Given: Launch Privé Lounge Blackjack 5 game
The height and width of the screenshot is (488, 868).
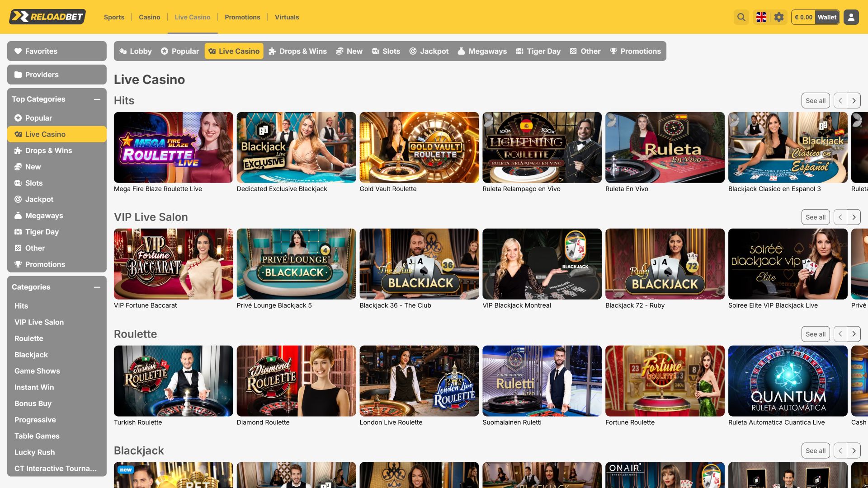Looking at the screenshot, I should pos(296,264).
